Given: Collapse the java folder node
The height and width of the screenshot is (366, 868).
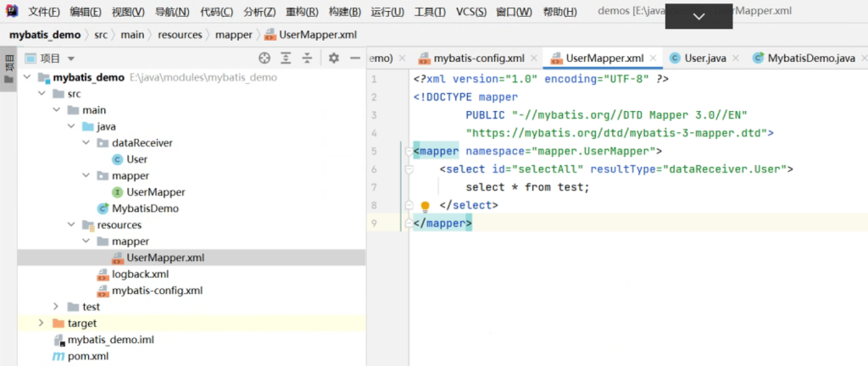Looking at the screenshot, I should pyautogui.click(x=71, y=126).
